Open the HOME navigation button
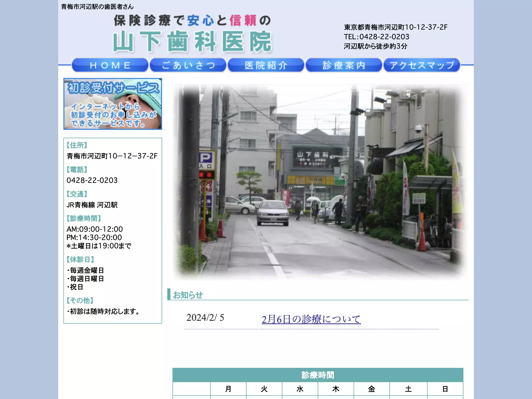 pos(110,65)
